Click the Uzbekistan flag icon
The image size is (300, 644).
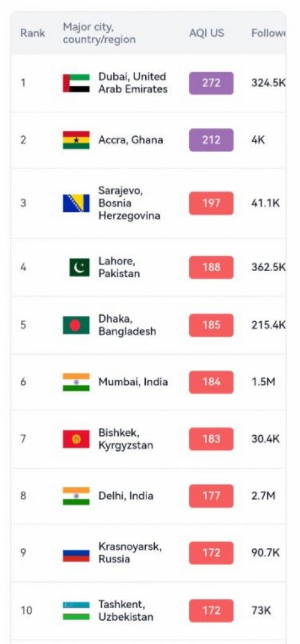click(76, 610)
